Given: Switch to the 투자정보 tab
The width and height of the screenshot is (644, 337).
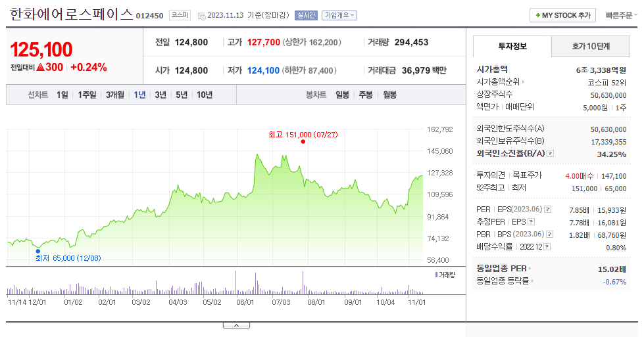Looking at the screenshot, I should [x=512, y=47].
